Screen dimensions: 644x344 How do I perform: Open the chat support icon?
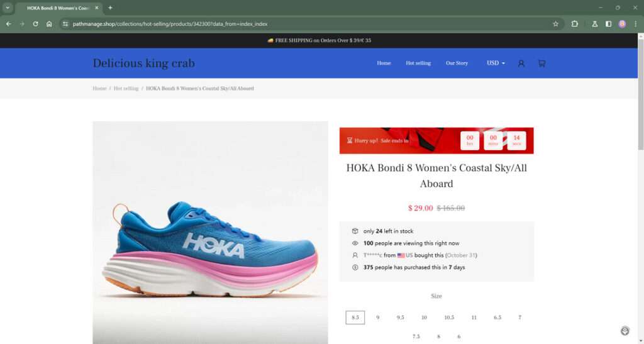point(625,330)
